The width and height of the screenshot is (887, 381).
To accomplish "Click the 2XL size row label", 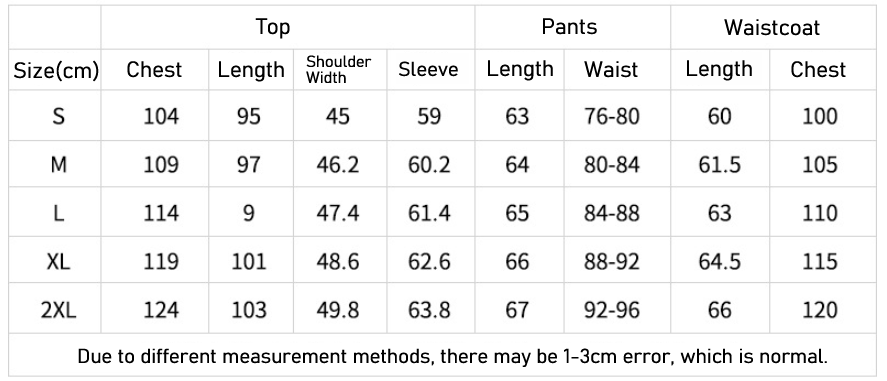I will coord(58,310).
